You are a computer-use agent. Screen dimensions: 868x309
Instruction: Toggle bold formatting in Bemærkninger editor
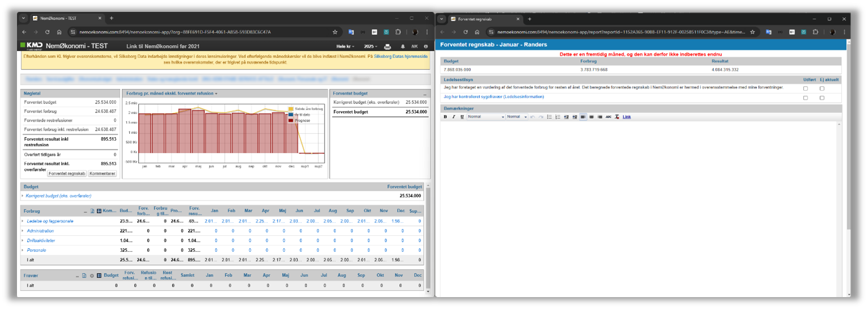(x=445, y=117)
